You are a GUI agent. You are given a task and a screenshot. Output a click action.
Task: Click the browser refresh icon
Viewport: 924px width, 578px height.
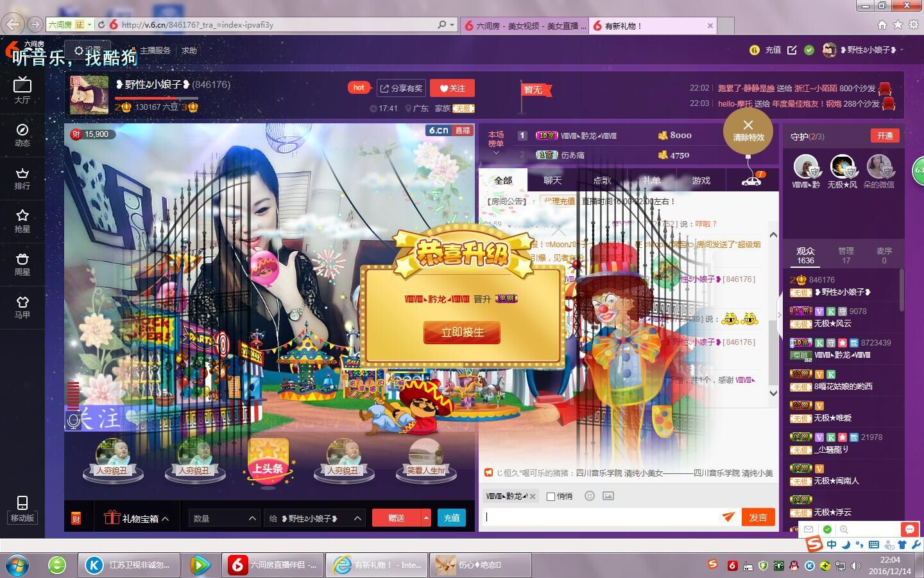click(x=101, y=24)
